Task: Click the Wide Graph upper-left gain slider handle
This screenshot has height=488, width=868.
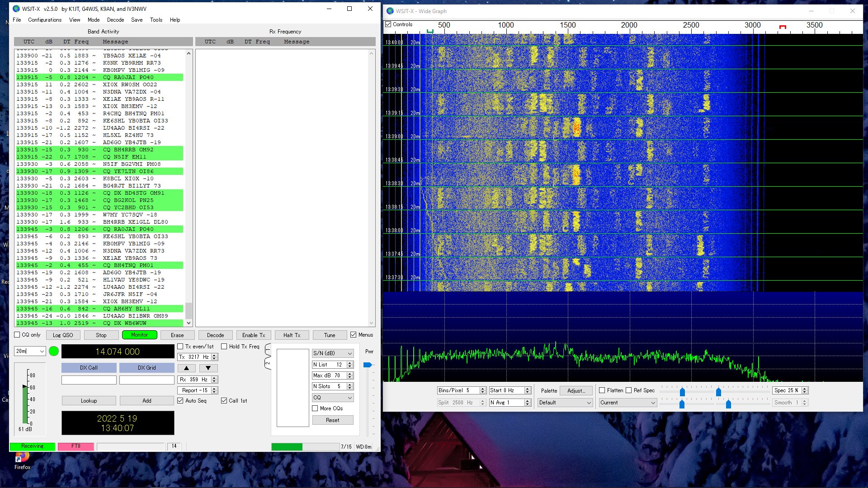Action: [682, 392]
